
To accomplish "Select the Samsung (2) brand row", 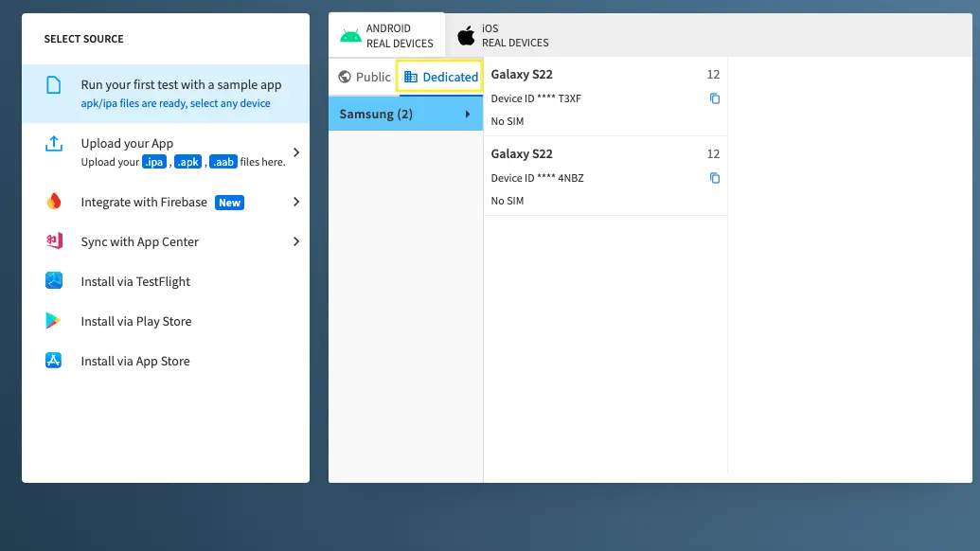I will point(405,114).
